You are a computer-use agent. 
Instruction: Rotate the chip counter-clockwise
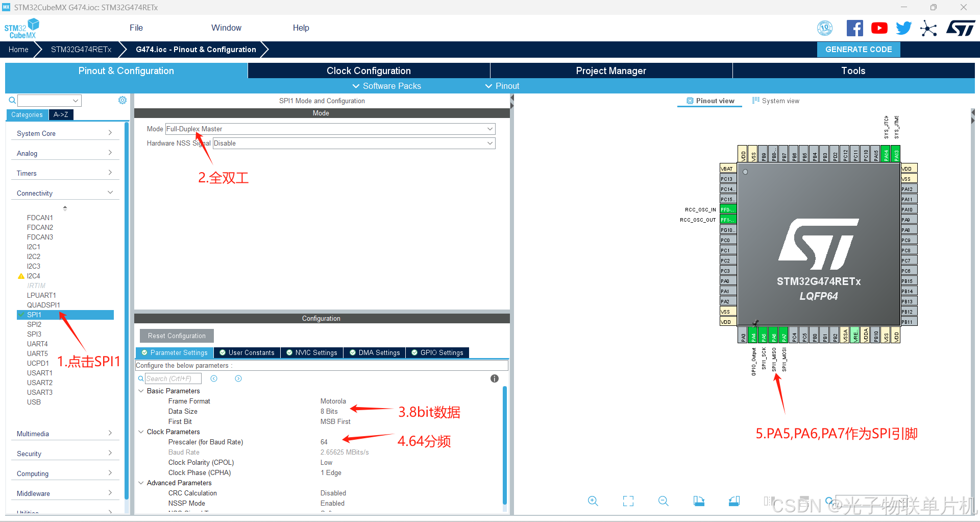tap(734, 501)
